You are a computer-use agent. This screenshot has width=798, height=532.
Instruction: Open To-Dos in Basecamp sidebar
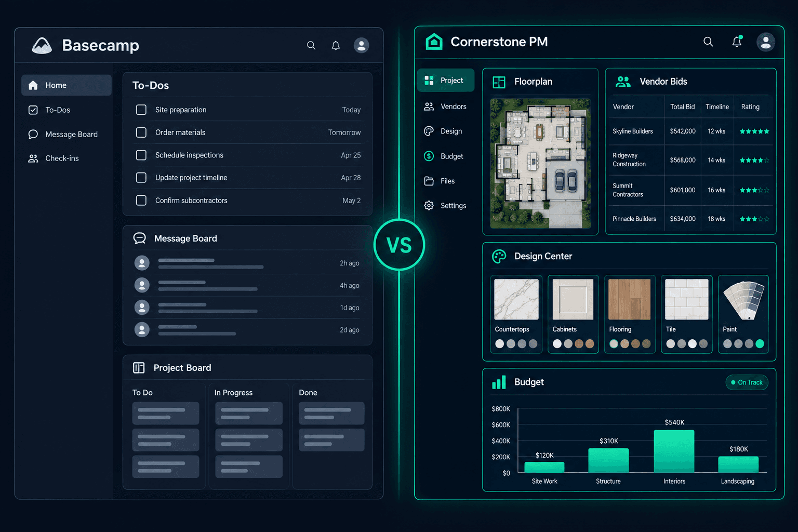[66, 110]
